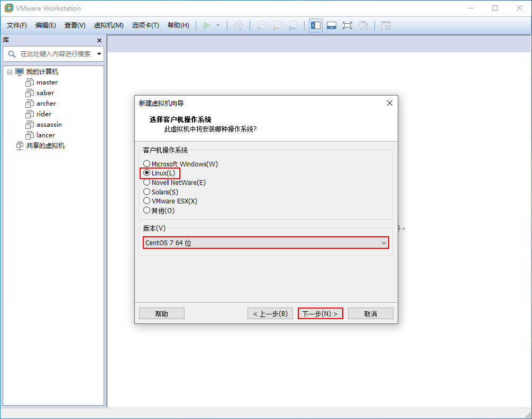Enter full screen mode icon
The width and height of the screenshot is (532, 419).
tap(347, 25)
